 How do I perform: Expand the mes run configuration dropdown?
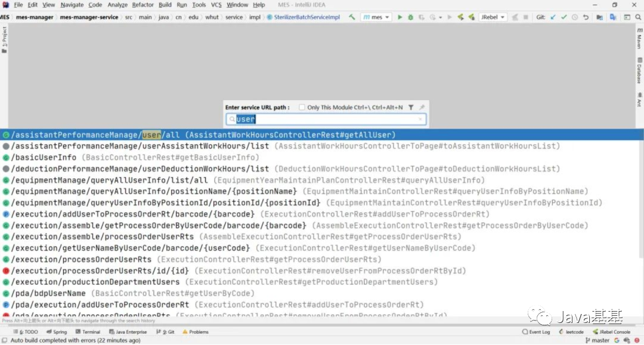[376, 17]
